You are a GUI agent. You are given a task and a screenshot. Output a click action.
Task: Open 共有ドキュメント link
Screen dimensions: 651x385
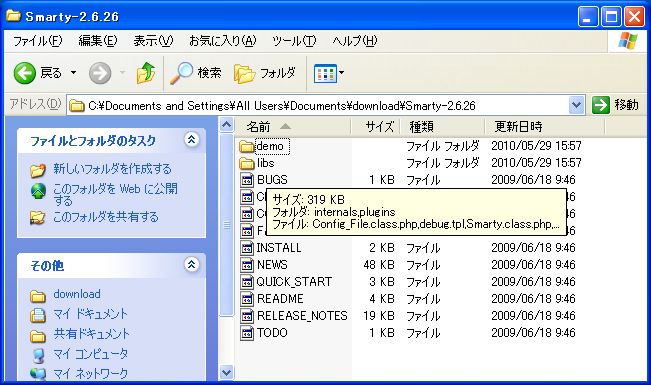point(91,334)
